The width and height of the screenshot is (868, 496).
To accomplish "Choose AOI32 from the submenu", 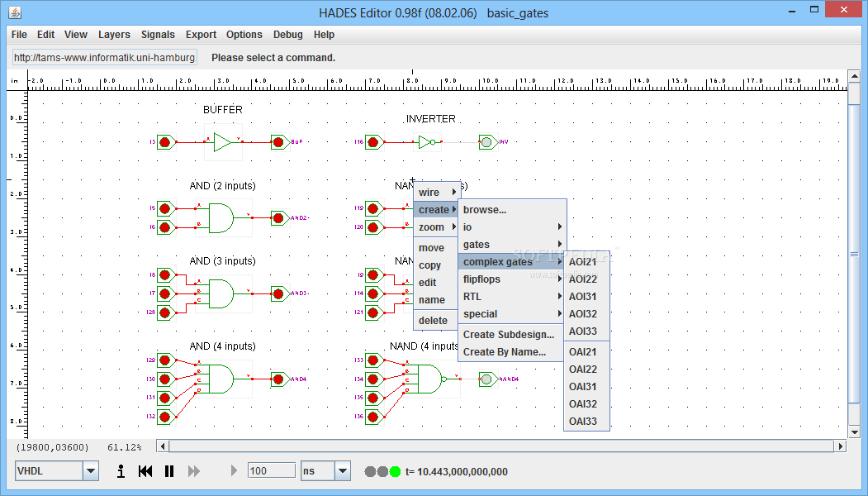I will pyautogui.click(x=586, y=313).
